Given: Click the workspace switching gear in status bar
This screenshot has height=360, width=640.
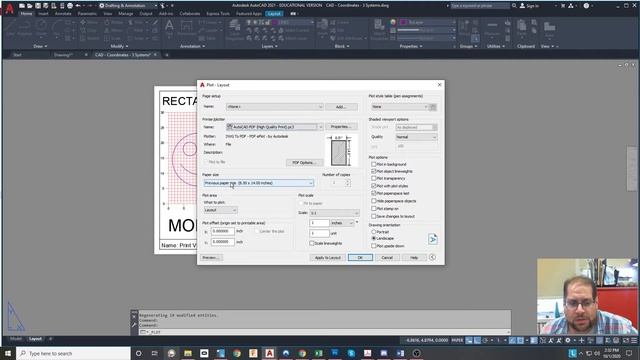Looking at the screenshot, I should point(567,340).
